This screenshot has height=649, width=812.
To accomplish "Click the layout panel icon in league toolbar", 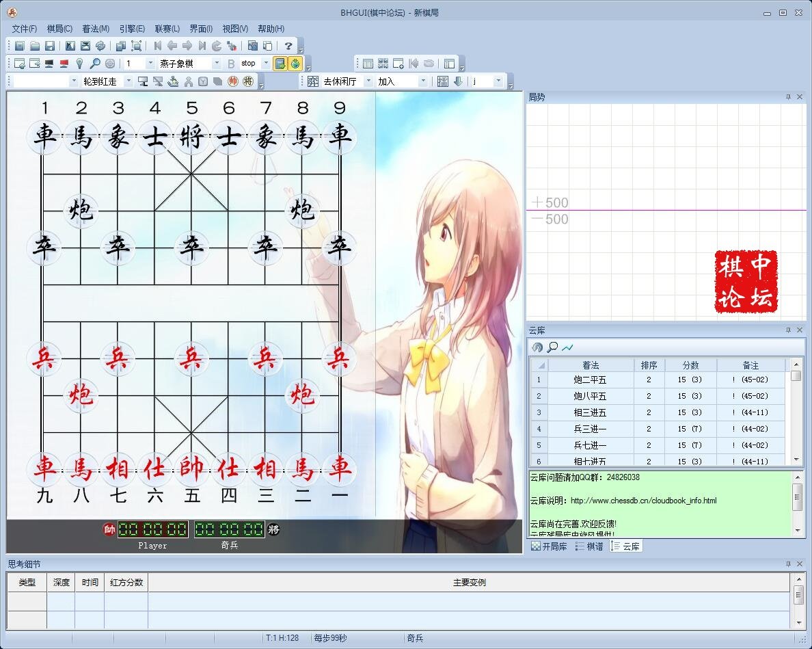I will point(449,64).
